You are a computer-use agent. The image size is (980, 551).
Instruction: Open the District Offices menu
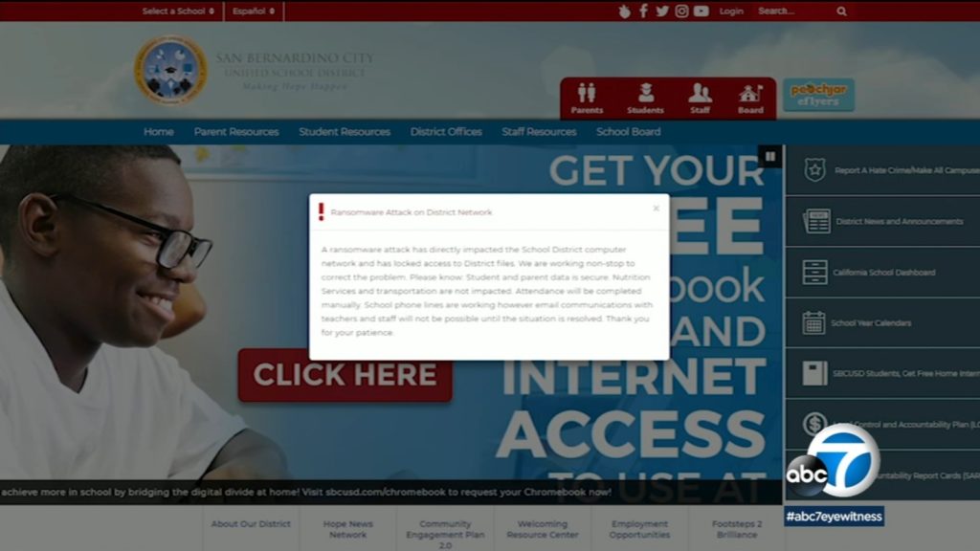pyautogui.click(x=446, y=132)
